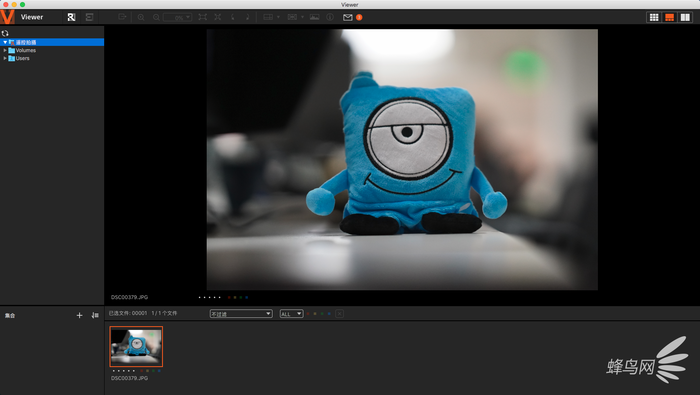Sort the collection list with sort icon
The image size is (700, 395).
(x=95, y=315)
